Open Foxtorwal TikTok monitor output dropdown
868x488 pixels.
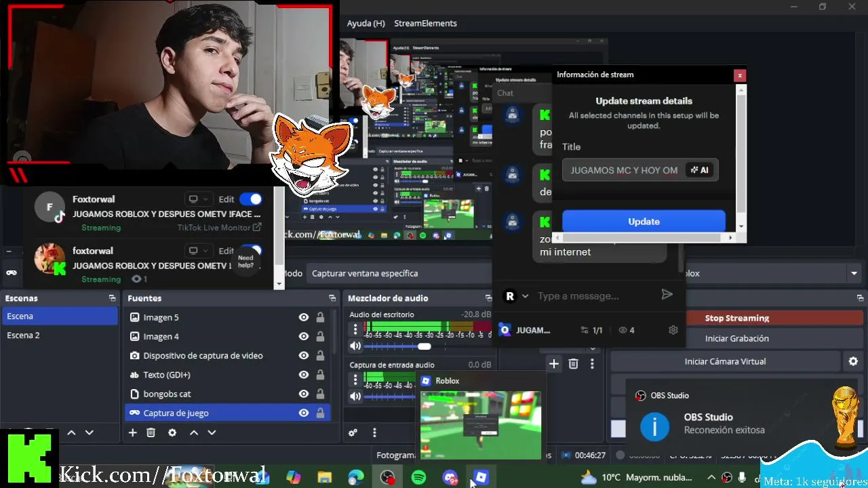tap(198, 199)
